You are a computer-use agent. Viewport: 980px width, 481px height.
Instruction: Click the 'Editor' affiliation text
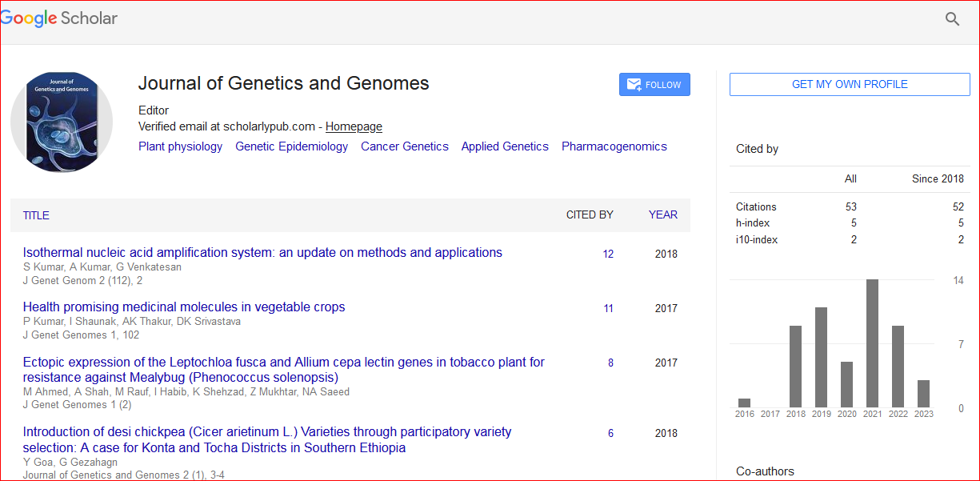[x=154, y=110]
